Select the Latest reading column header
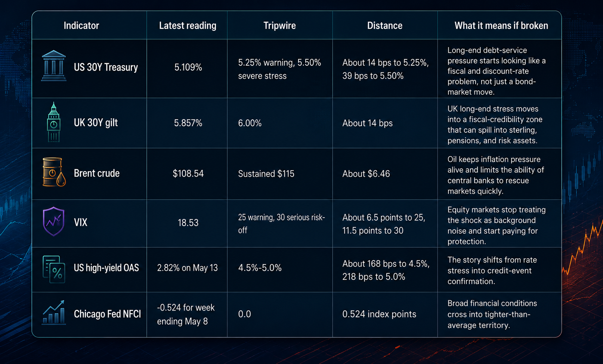603x364 pixels. 188,25
